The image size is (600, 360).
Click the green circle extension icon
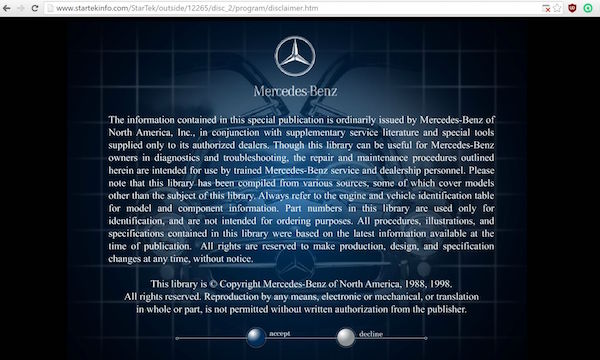click(x=588, y=8)
